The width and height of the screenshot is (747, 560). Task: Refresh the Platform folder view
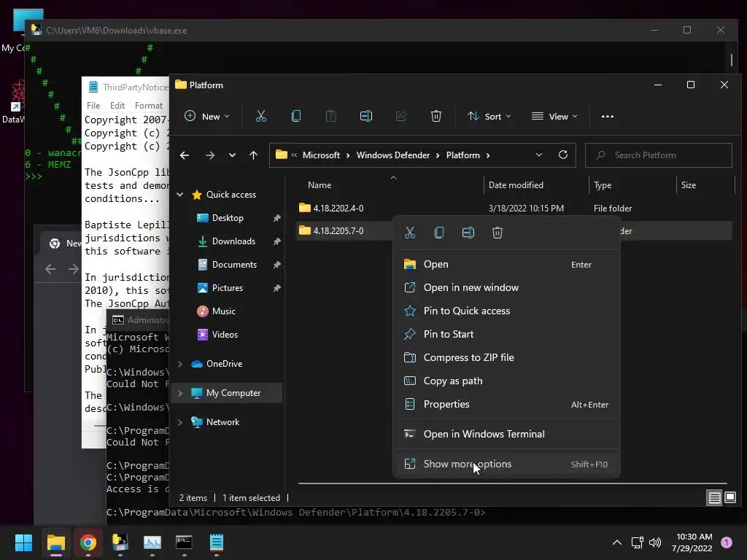point(563,155)
